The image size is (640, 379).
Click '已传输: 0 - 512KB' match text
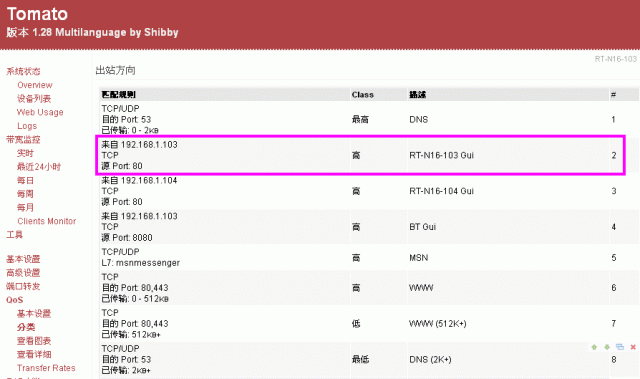click(x=135, y=299)
